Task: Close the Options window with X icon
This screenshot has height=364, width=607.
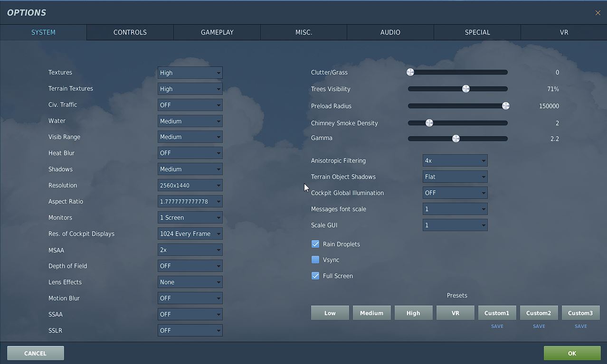Action: pos(598,13)
